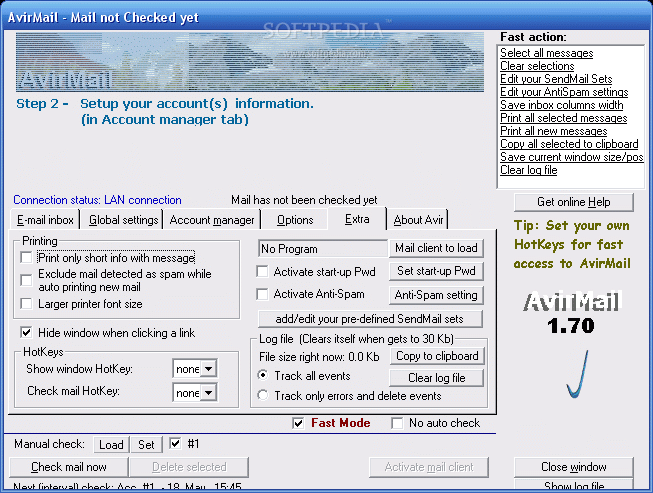
Task: Click the Get online Help button
Action: pos(574,202)
